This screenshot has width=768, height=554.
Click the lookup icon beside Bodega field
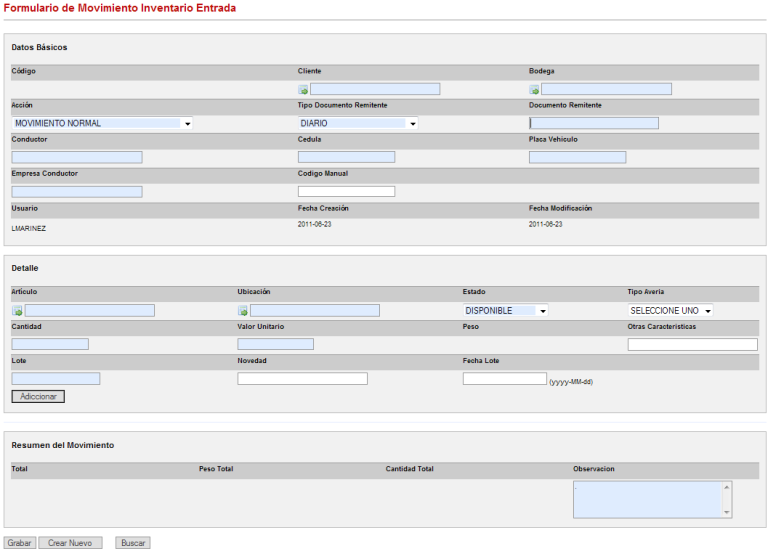(x=534, y=90)
